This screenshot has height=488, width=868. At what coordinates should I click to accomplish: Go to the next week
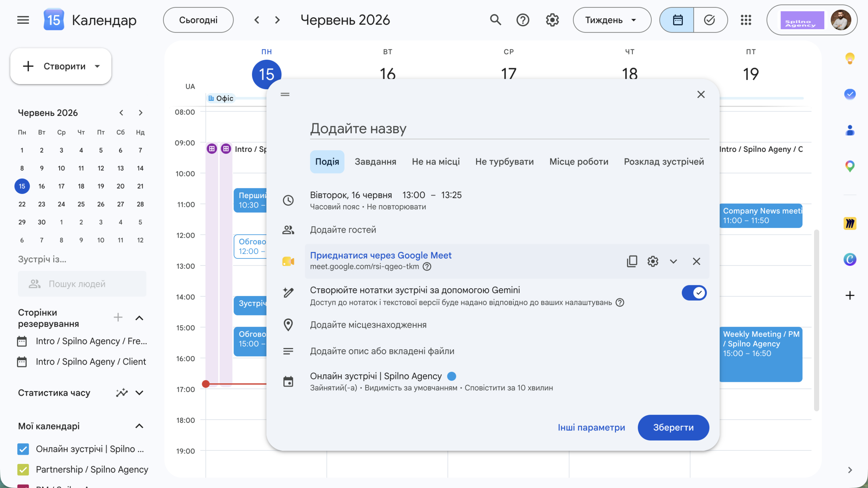(x=277, y=20)
